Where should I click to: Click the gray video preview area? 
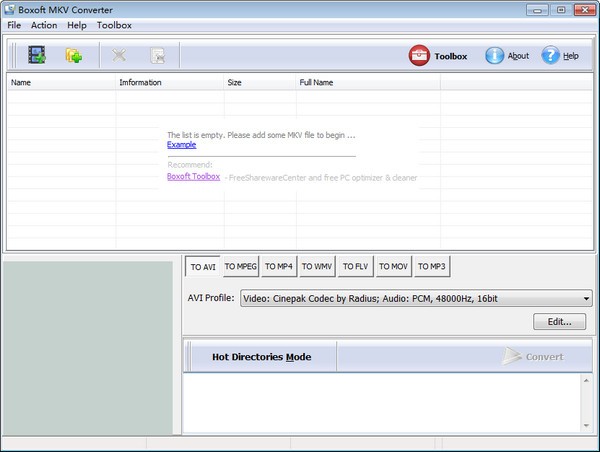[87, 348]
